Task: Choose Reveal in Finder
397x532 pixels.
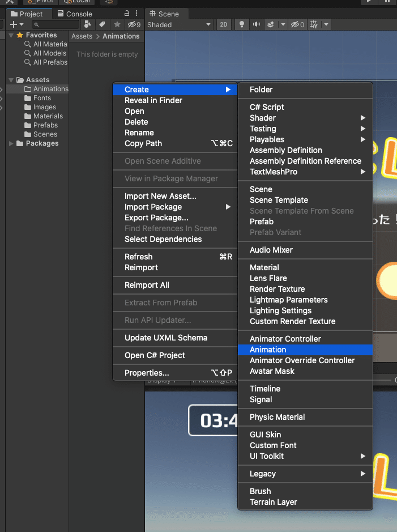Action: point(175,100)
